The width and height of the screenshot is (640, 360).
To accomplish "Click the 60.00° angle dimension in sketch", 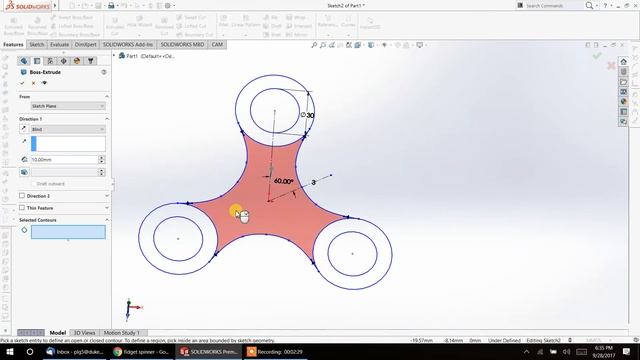I will coord(283,181).
